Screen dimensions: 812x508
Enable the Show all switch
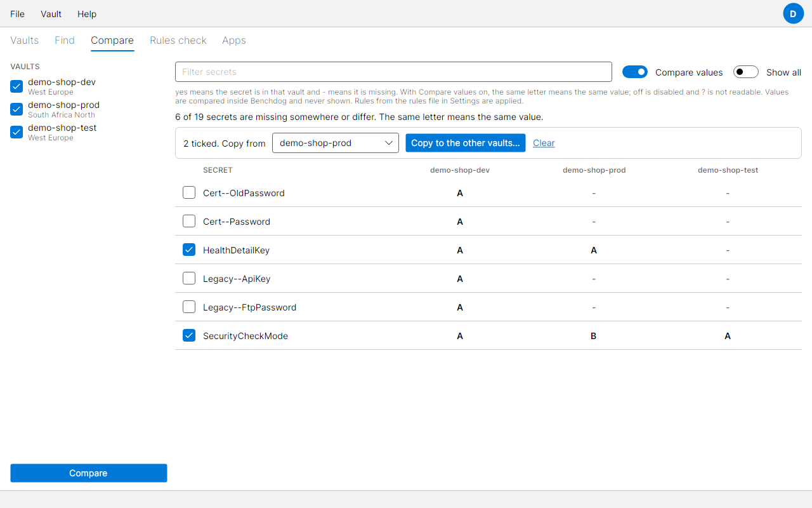(x=746, y=72)
